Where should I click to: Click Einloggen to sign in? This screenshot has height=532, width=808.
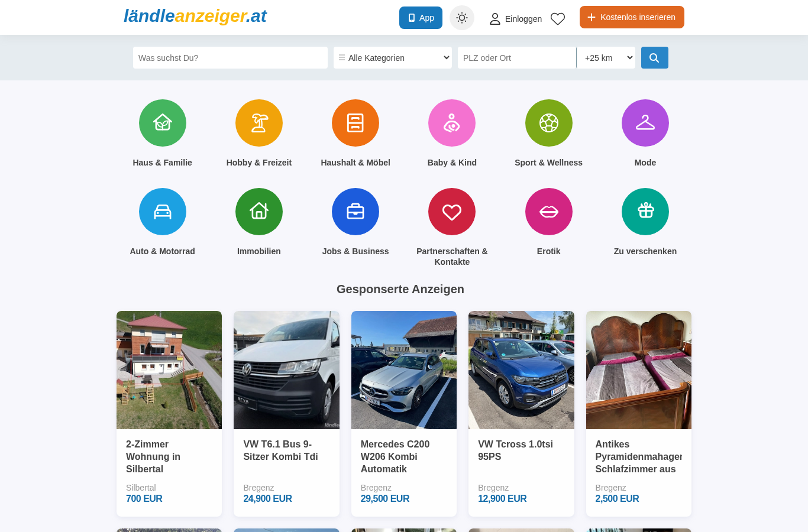click(x=516, y=19)
